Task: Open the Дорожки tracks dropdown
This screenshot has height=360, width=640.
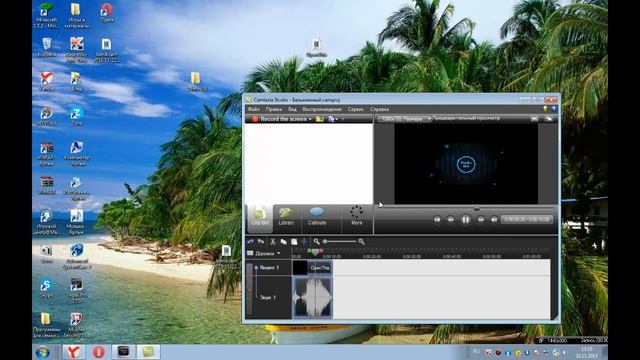Action: point(264,253)
